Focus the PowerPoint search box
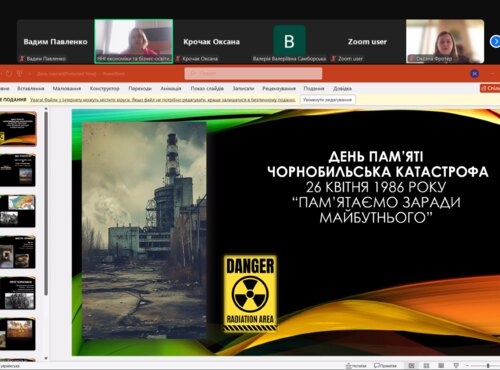Viewport: 500px width, 370px height. coord(253,73)
